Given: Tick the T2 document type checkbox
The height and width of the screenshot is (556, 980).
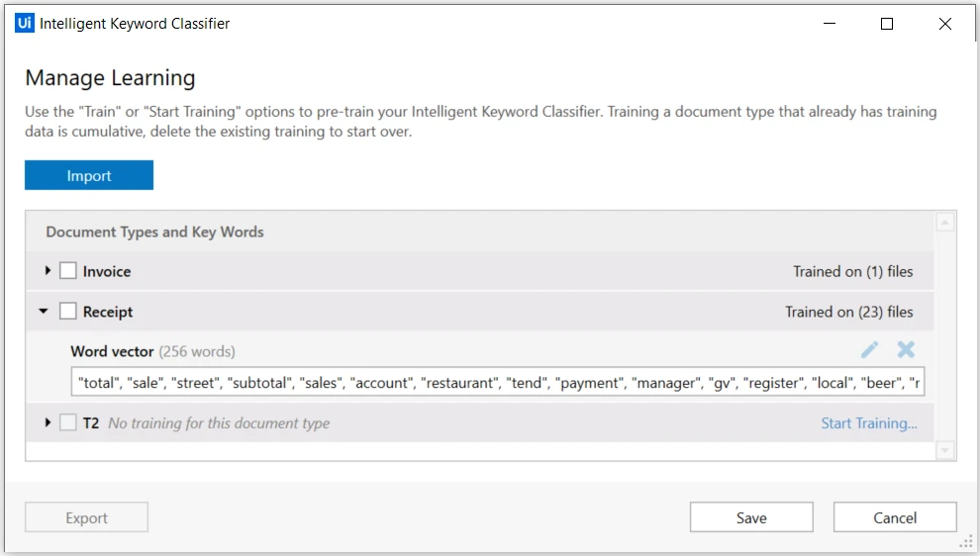Looking at the screenshot, I should point(68,422).
